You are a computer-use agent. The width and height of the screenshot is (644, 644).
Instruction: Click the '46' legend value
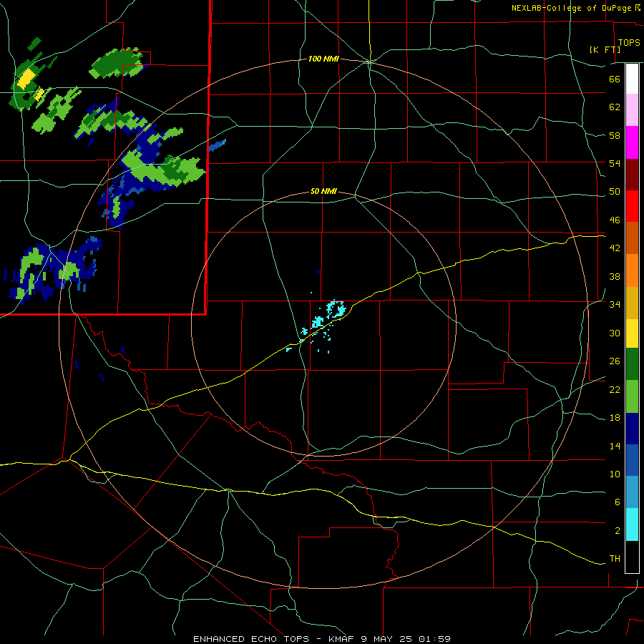(x=615, y=220)
